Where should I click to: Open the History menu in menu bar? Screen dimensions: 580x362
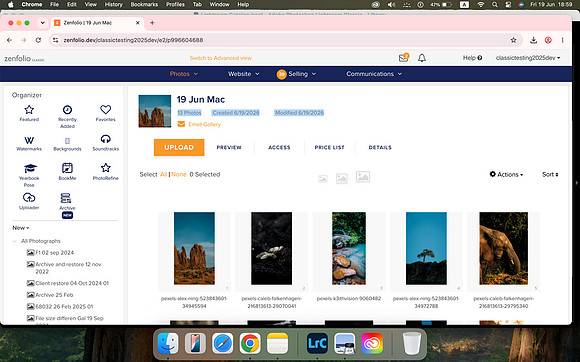click(x=114, y=4)
